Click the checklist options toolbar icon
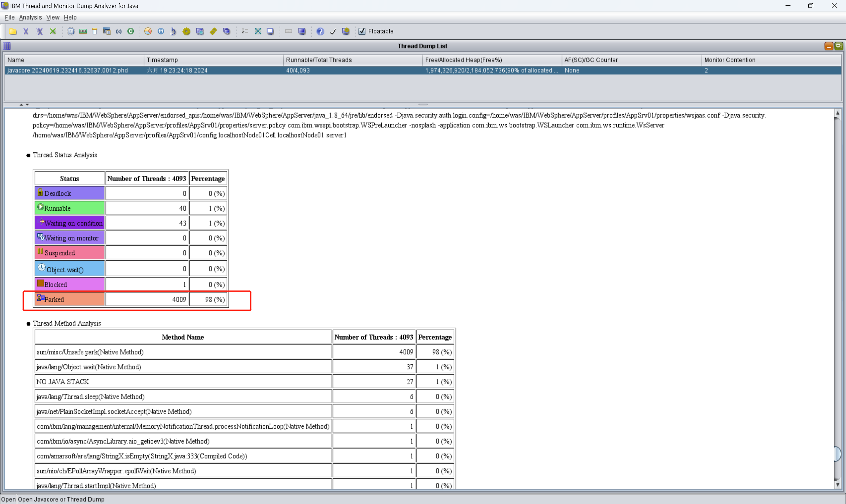This screenshot has width=846, height=504. click(245, 31)
